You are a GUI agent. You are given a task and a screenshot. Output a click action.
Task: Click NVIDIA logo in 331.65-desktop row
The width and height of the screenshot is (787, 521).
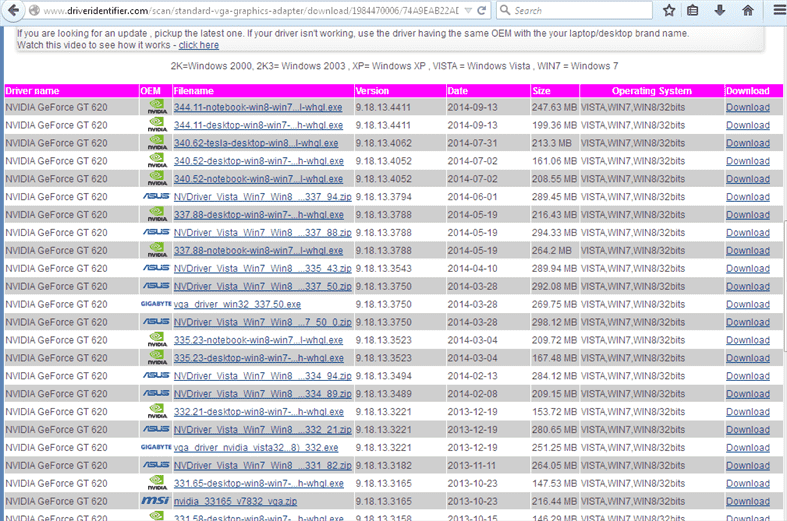[157, 483]
